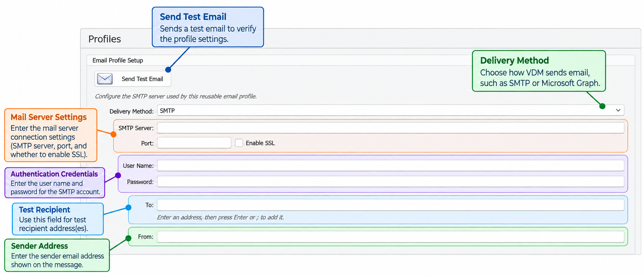Click the purple Authentication Credentials callout

click(x=55, y=183)
